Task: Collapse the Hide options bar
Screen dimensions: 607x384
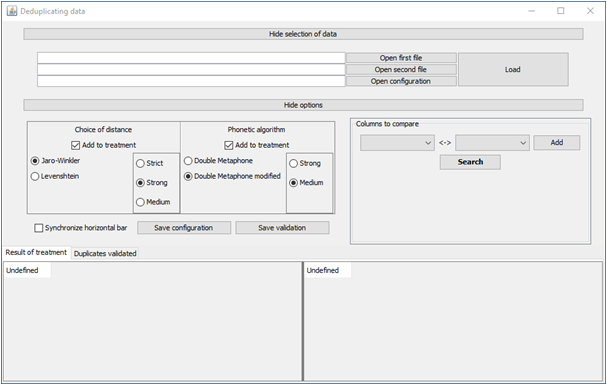Action: pos(303,105)
